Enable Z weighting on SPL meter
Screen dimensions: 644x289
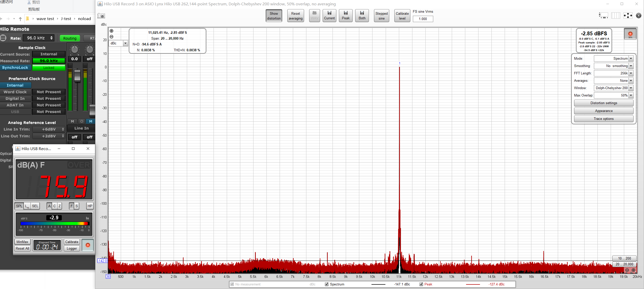point(59,206)
